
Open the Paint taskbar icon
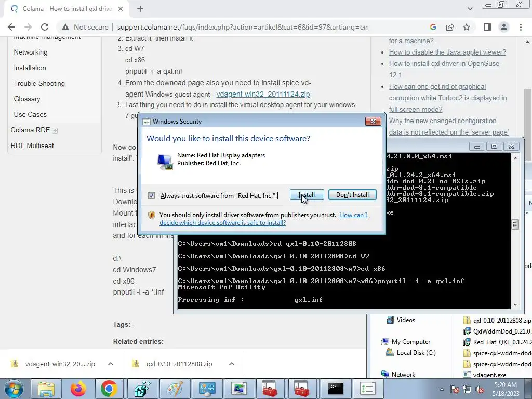click(176, 389)
